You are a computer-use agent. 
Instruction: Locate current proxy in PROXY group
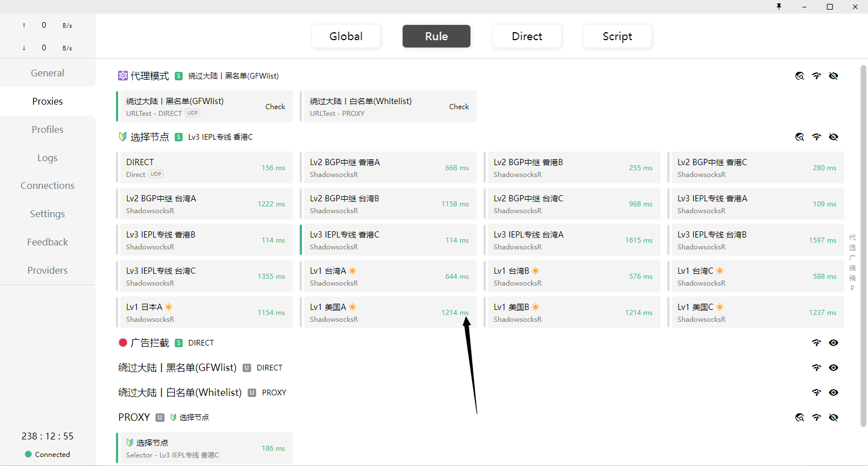[800, 417]
